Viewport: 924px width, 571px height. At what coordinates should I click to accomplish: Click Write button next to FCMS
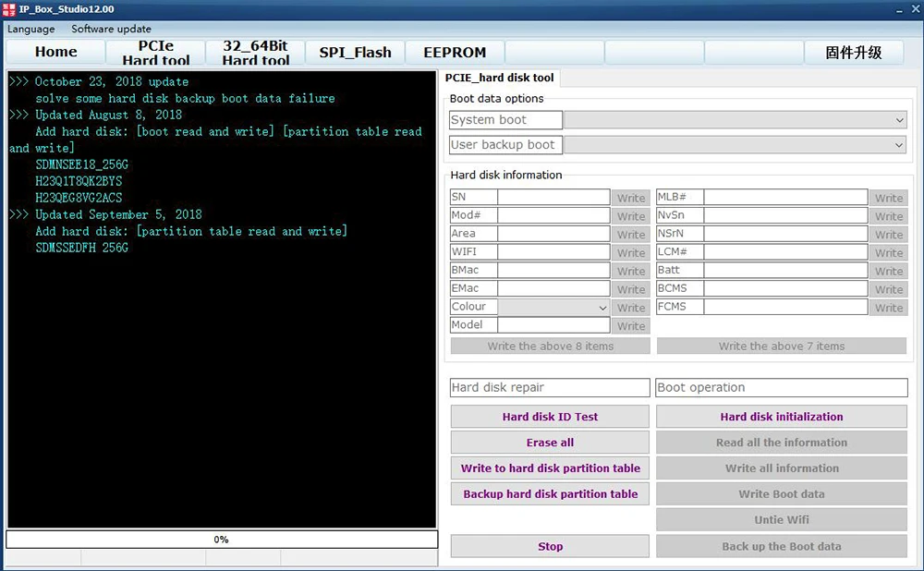(x=889, y=308)
